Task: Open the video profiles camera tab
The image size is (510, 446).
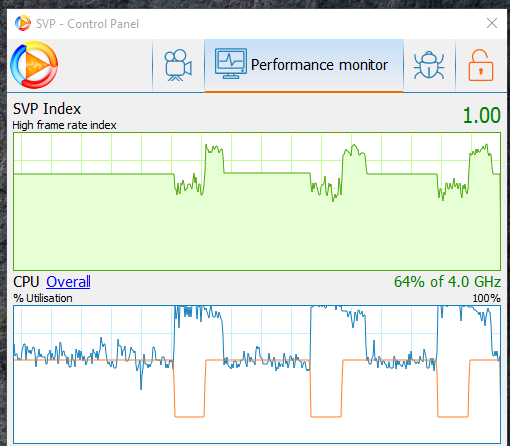Action: (178, 65)
